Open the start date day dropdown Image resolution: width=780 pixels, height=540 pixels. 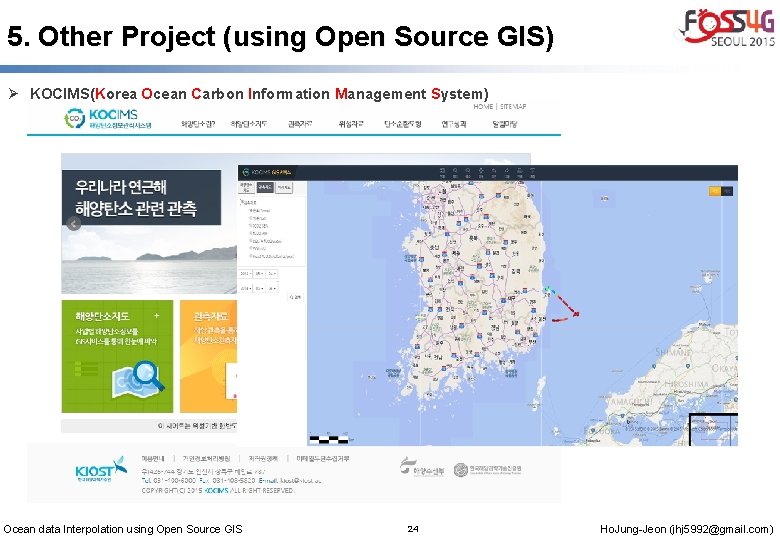(272, 273)
